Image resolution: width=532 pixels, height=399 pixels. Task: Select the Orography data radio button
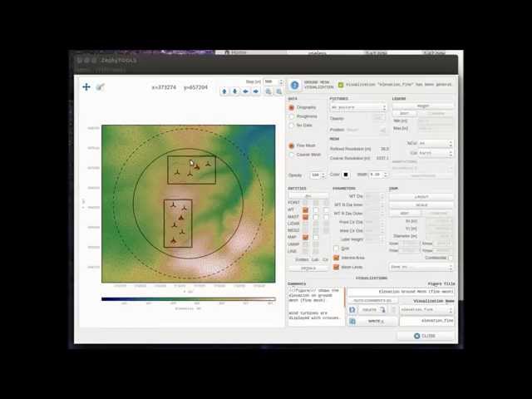coord(292,107)
